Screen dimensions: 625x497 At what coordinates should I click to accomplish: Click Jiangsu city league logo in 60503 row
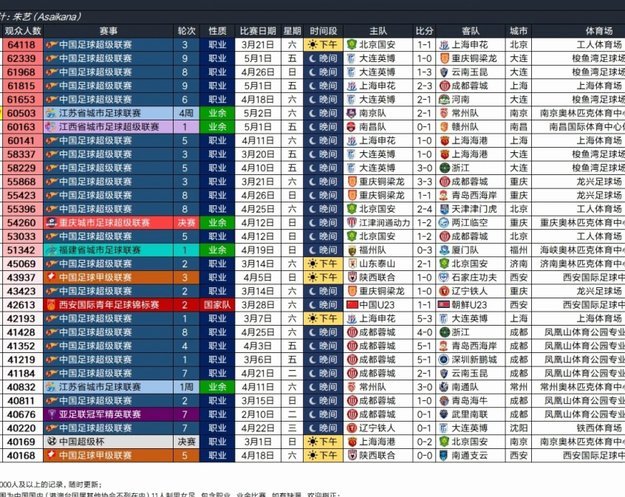[51, 113]
